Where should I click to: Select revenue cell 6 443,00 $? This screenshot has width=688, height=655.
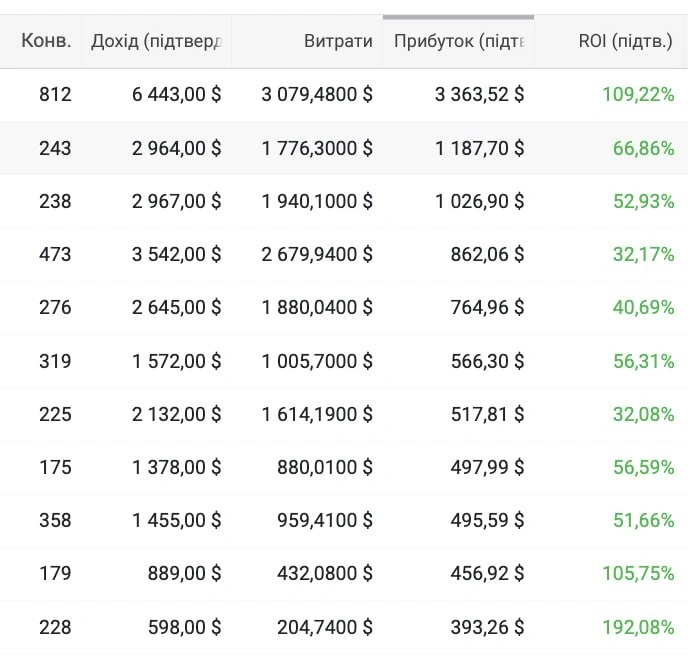176,94
